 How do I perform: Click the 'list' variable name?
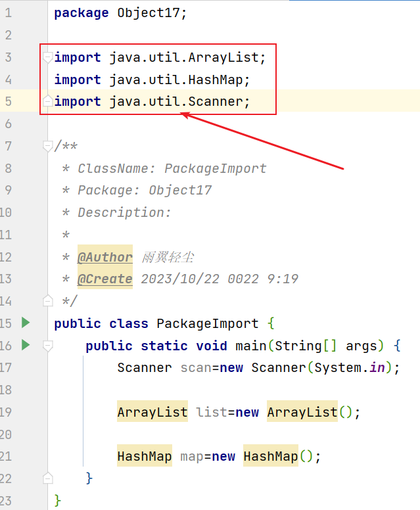(x=212, y=412)
